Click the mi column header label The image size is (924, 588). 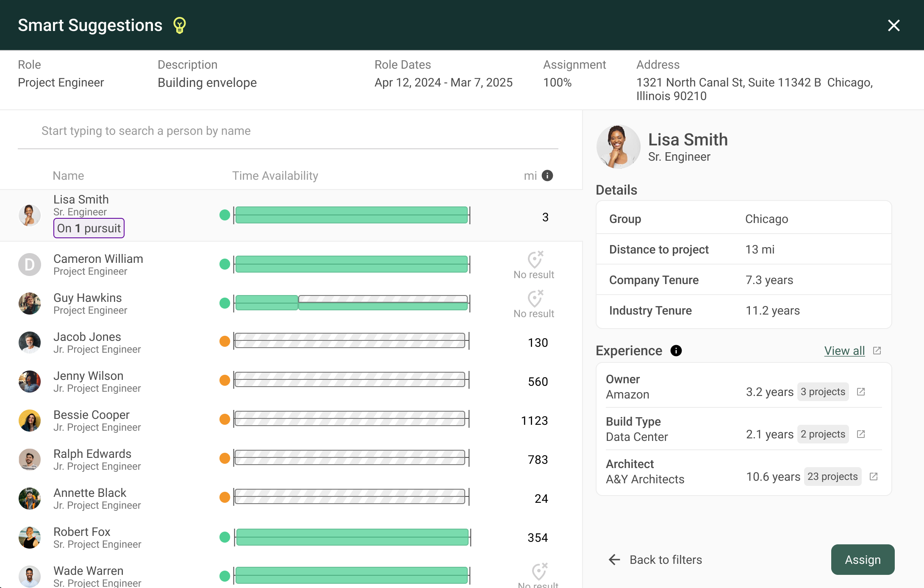530,176
